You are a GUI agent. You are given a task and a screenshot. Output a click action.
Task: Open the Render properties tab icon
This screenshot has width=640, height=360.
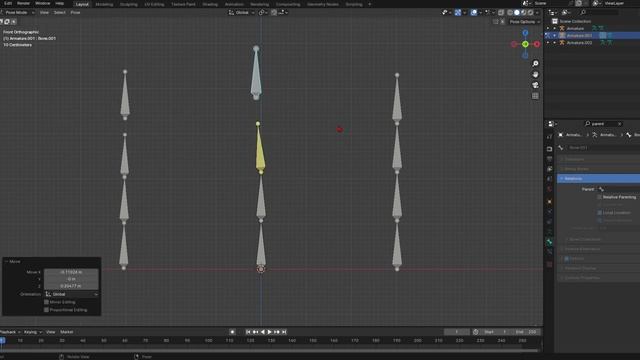[x=549, y=149]
